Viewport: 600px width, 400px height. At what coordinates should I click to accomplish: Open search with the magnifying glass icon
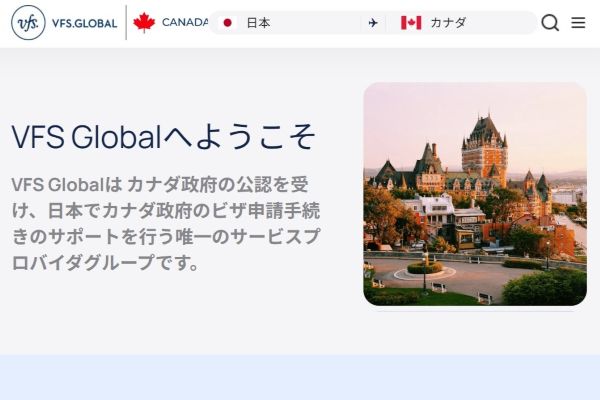pyautogui.click(x=550, y=23)
